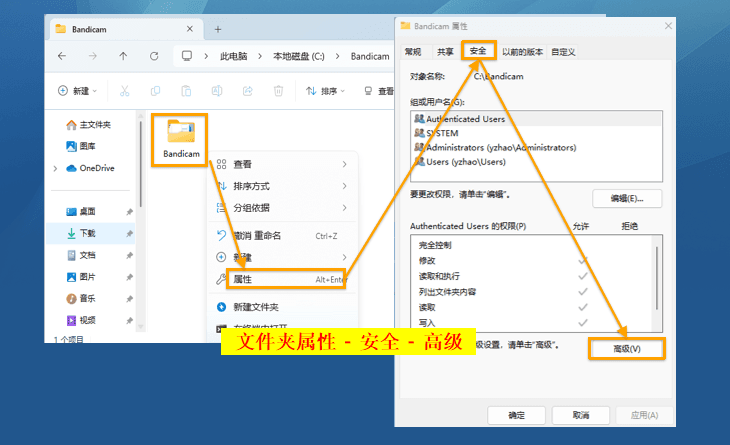Click the Paste clipboard icon

pos(186,91)
